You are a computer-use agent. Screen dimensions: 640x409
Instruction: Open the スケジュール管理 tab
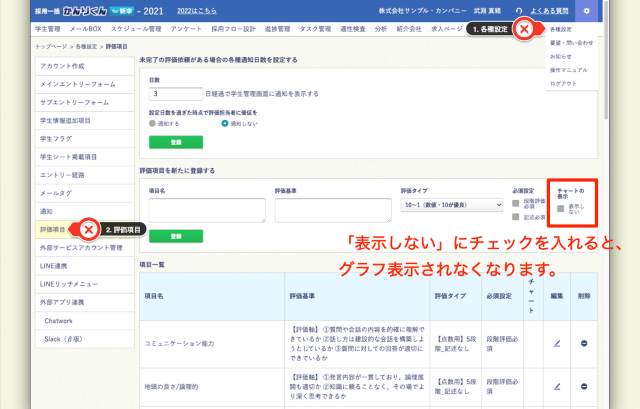click(138, 30)
